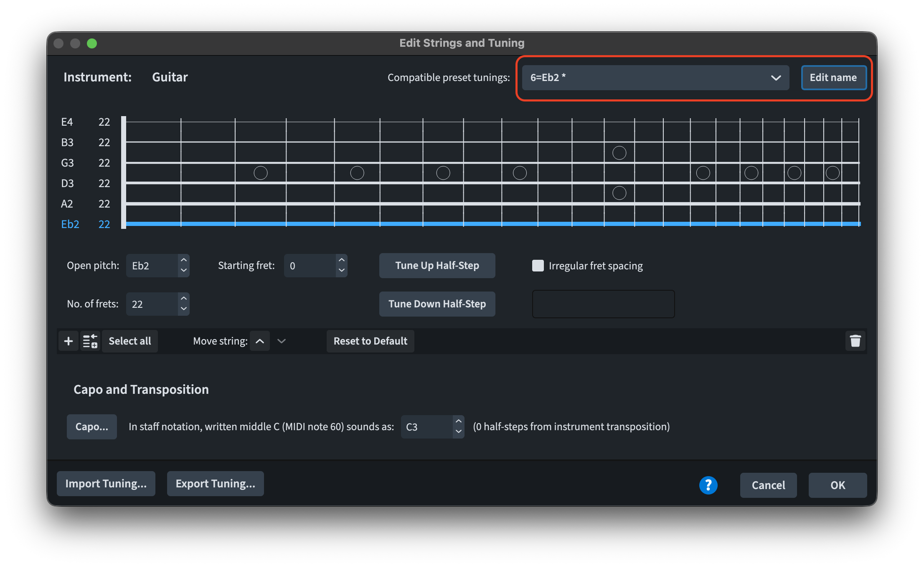
Task: Delete selected string with trash icon
Action: (855, 341)
